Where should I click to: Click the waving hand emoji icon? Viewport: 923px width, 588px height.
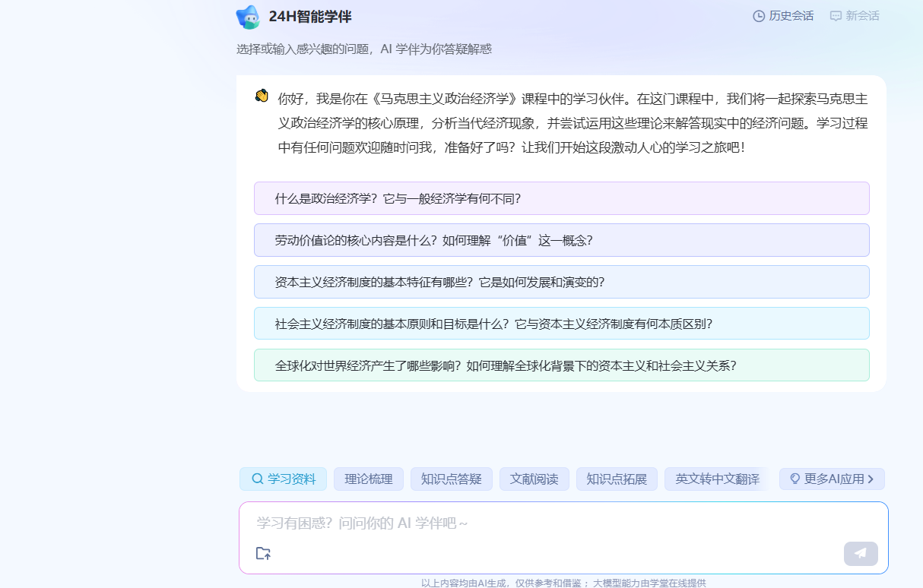click(x=262, y=96)
